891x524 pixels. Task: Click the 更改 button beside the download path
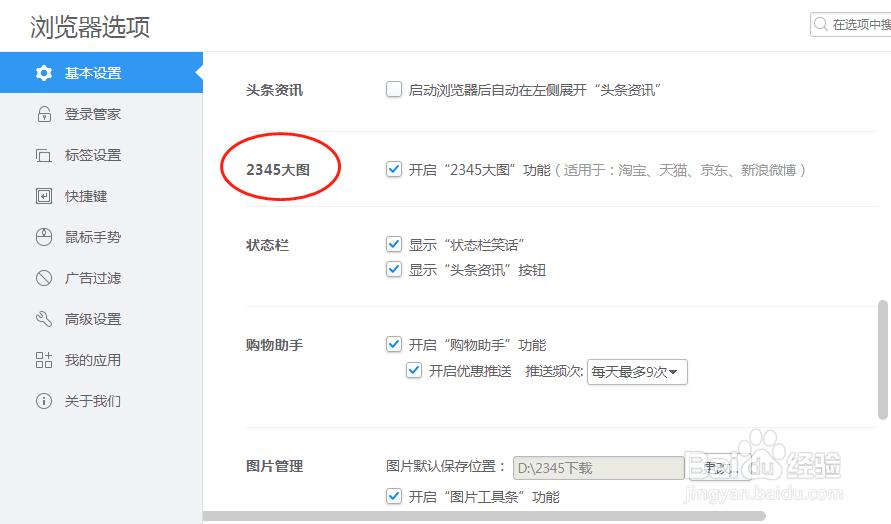[x=719, y=468]
